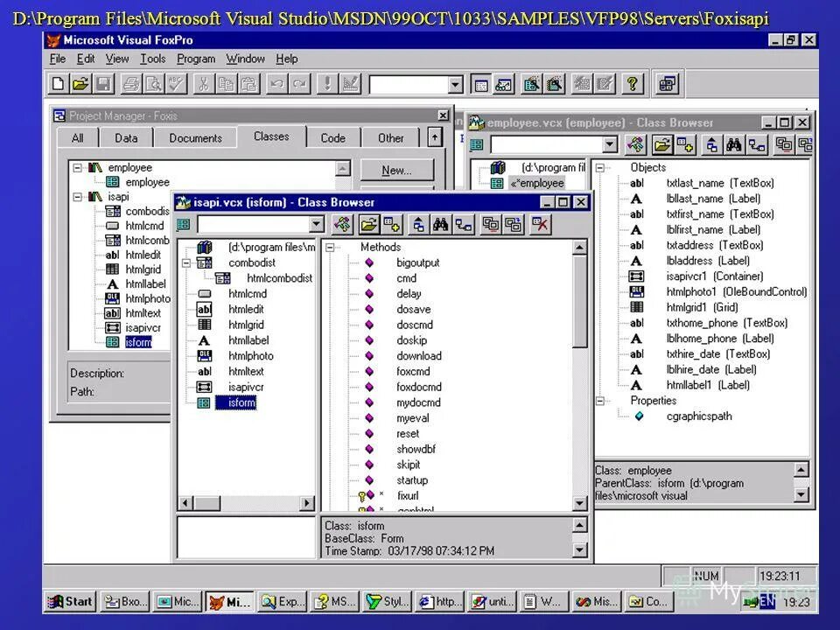
Task: Select htmlphoto1 (OleBoundControl) in Objects list
Action: click(x=736, y=291)
